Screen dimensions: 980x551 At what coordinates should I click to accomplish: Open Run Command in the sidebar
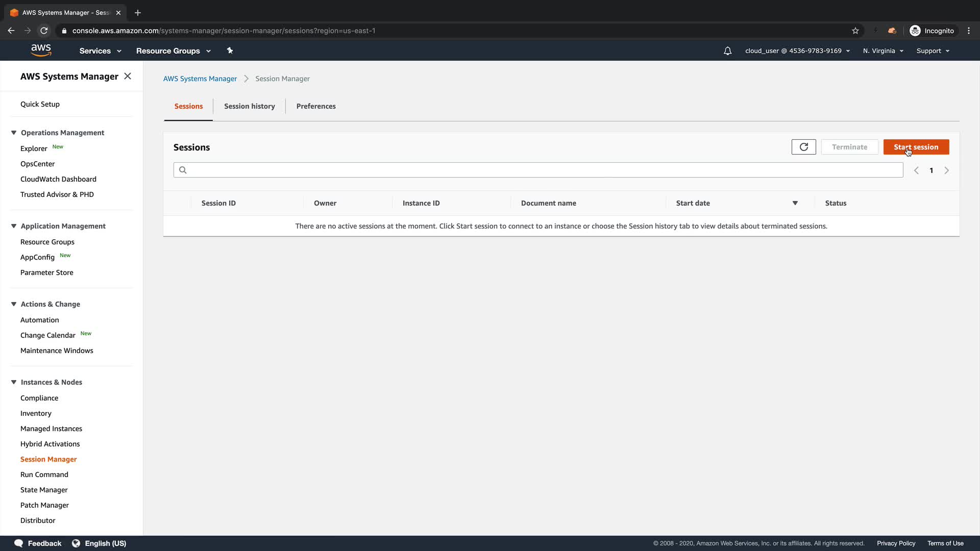(x=44, y=474)
